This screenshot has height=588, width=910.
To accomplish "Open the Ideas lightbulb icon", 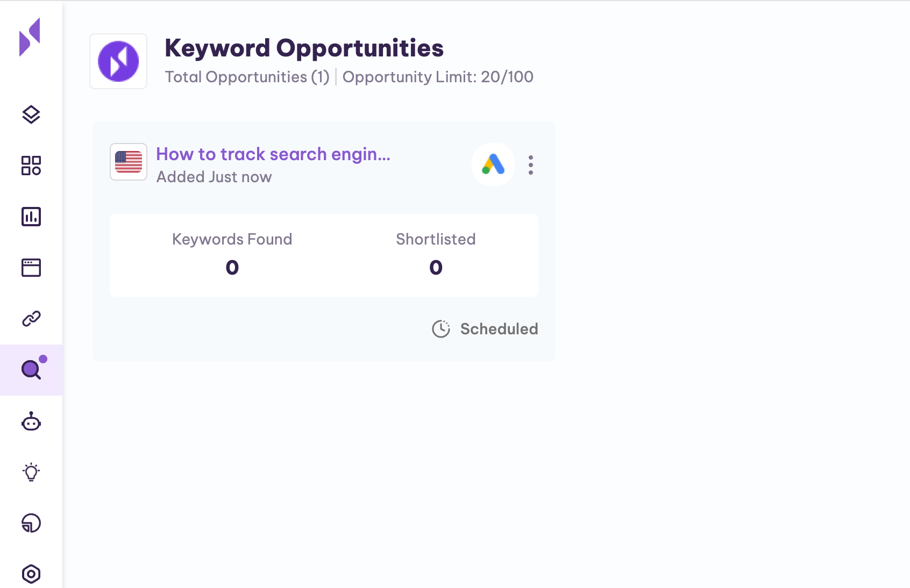I will pos(31,472).
